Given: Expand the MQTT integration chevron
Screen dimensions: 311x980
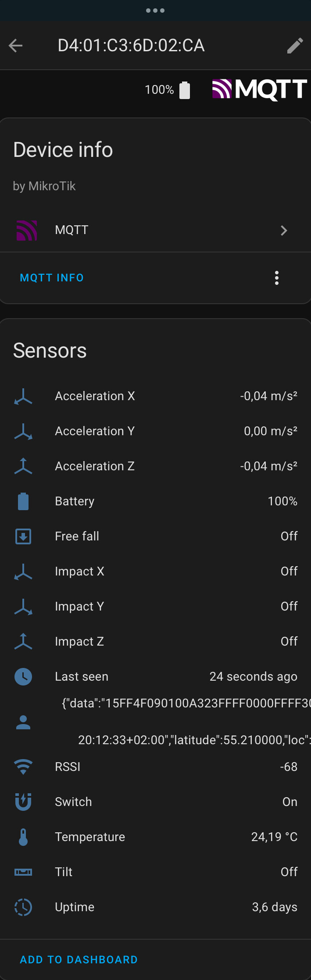Looking at the screenshot, I should (x=284, y=231).
